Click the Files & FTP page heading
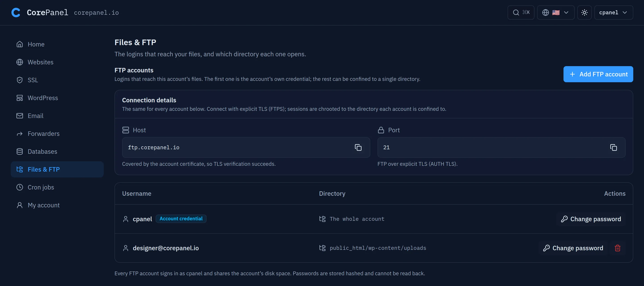The height and width of the screenshot is (286, 644). (x=135, y=42)
